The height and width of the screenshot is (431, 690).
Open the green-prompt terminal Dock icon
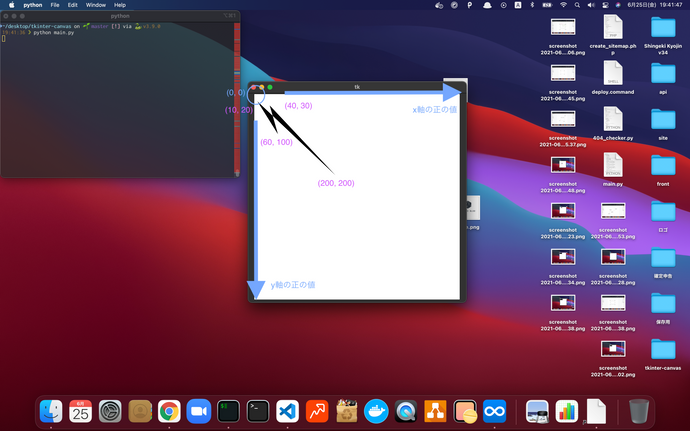[228, 411]
